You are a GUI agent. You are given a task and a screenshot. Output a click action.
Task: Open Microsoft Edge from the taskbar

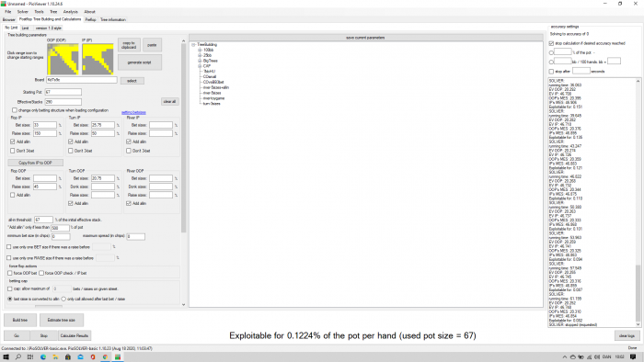(43, 357)
